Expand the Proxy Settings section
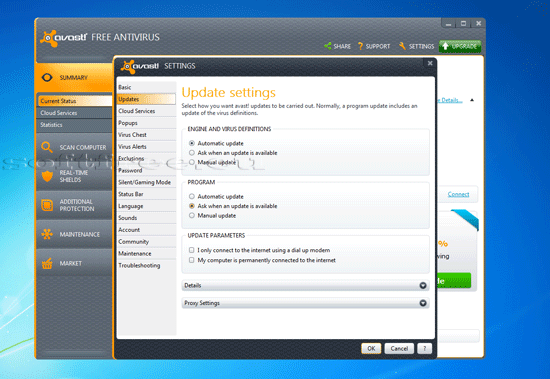Screen dimensions: 550x379 (305, 303)
